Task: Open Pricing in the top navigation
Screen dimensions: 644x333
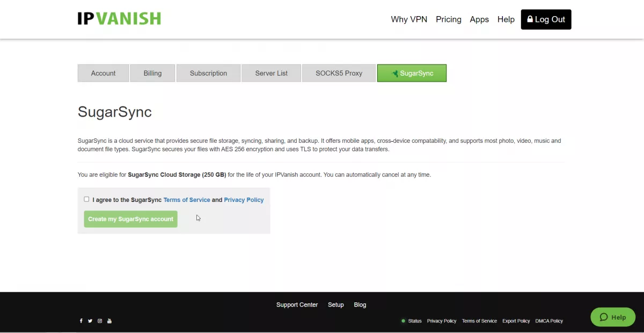Action: (448, 19)
